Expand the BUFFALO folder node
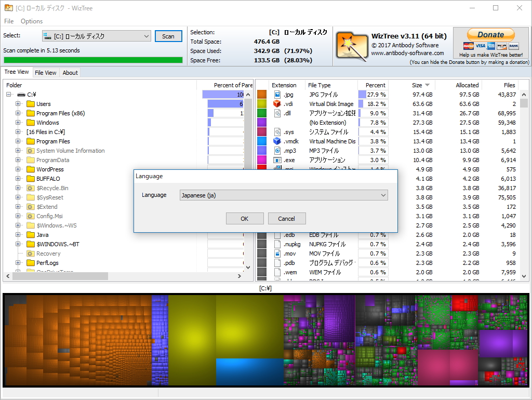This screenshot has height=400, width=532. (18, 179)
